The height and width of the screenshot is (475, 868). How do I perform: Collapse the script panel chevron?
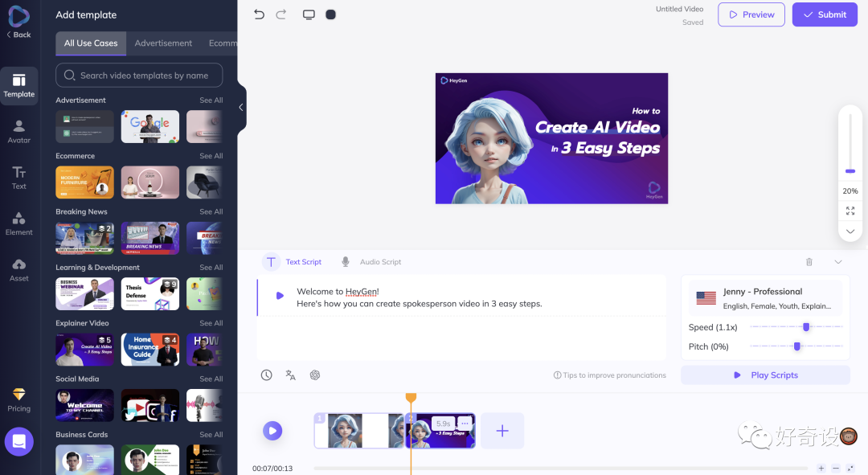point(838,262)
